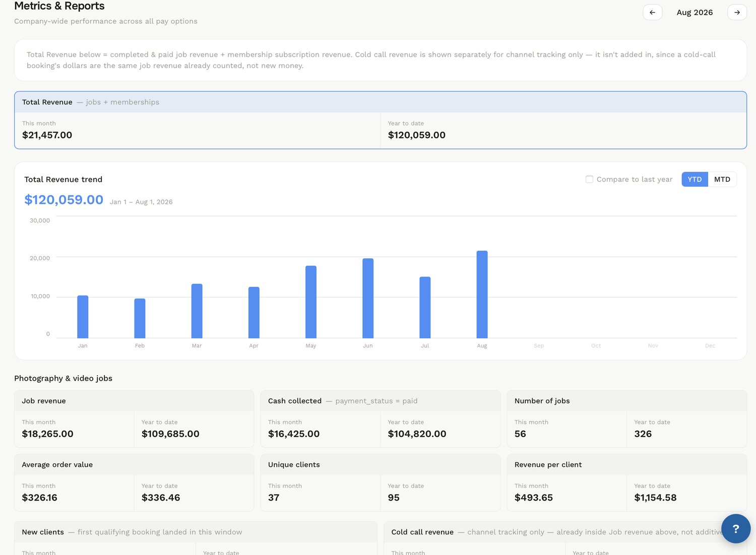The width and height of the screenshot is (756, 555).
Task: Select the Aug revenue bar
Action: (482, 294)
